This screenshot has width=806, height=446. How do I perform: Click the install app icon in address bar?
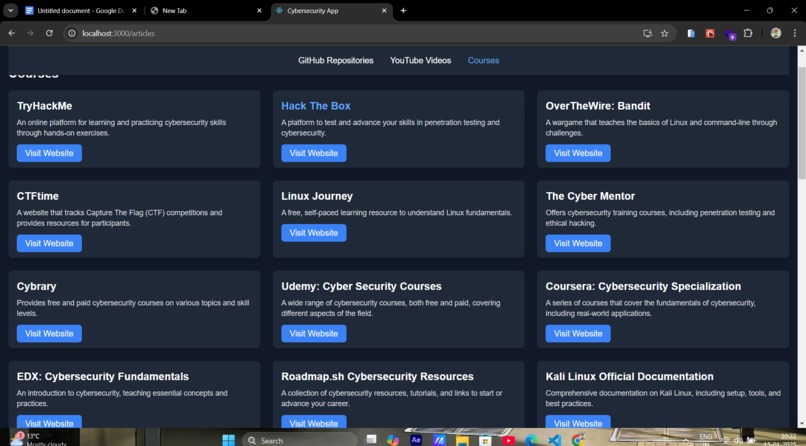pos(647,33)
